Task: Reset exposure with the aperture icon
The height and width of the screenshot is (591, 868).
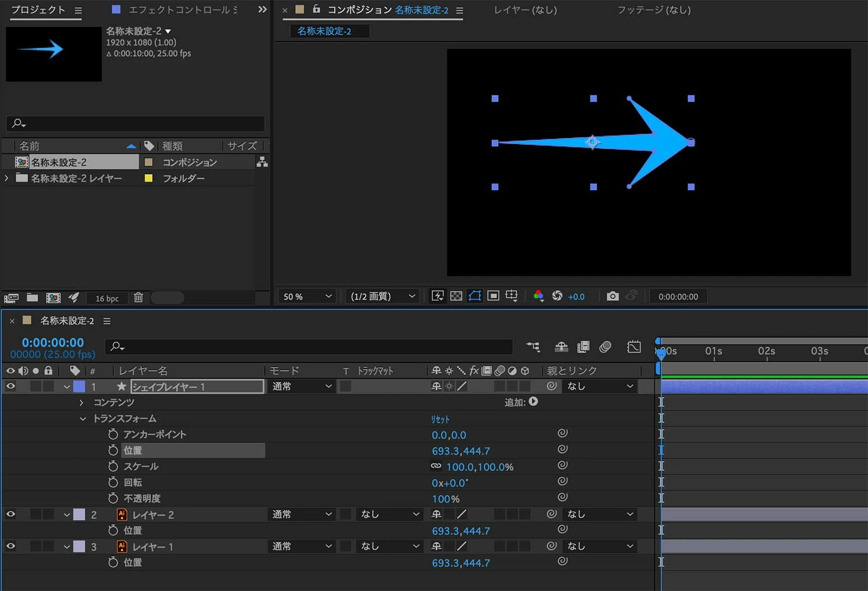Action: pos(557,296)
